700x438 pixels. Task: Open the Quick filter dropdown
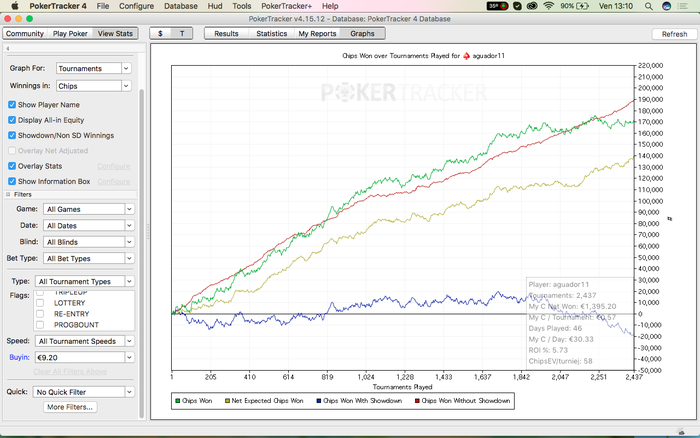(83, 392)
